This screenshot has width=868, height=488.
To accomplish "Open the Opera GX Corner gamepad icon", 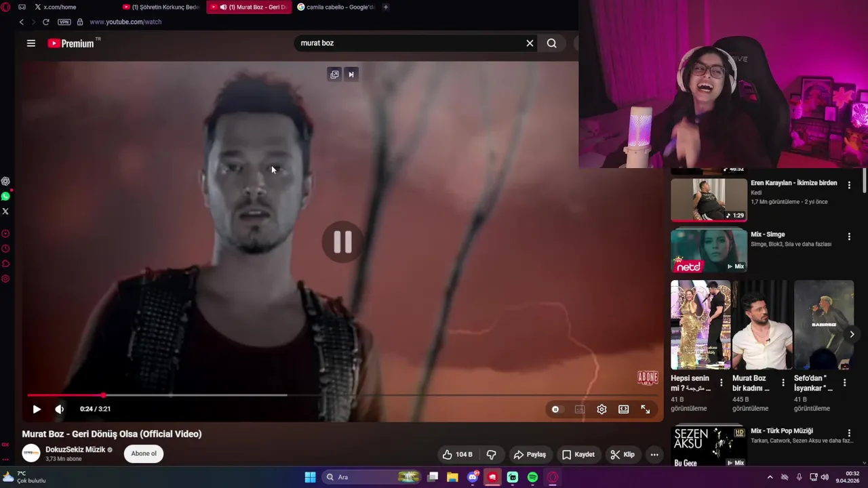I will click(22, 7).
